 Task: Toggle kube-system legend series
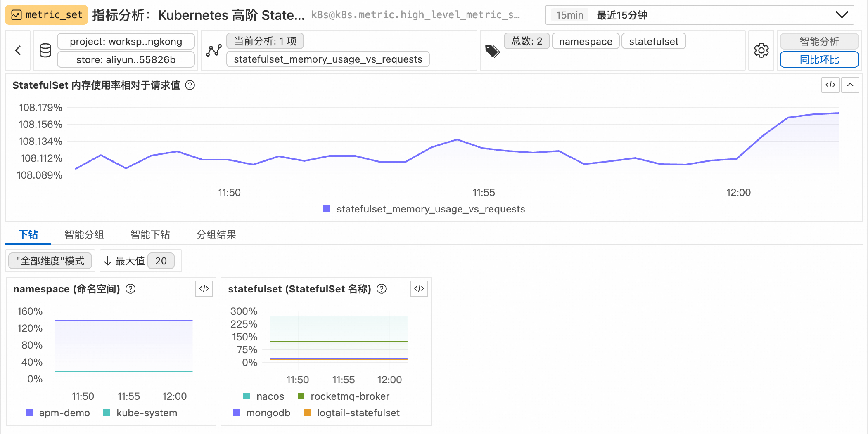(140, 413)
